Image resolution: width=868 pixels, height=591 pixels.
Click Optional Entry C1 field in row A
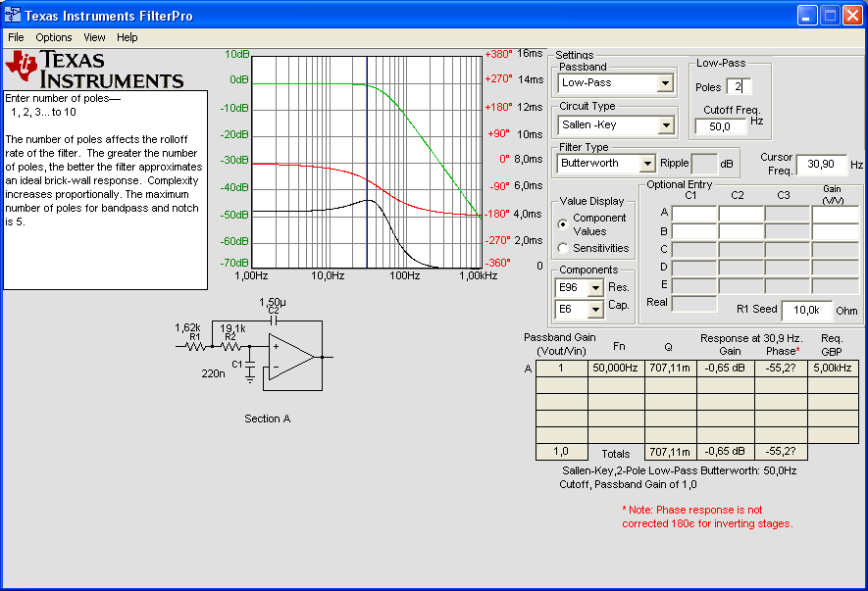click(694, 214)
